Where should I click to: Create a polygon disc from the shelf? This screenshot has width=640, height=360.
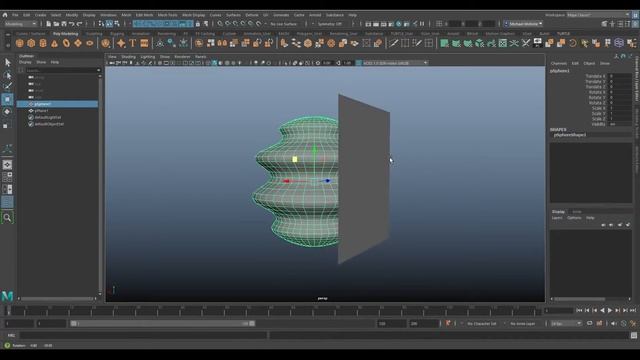pos(90,43)
